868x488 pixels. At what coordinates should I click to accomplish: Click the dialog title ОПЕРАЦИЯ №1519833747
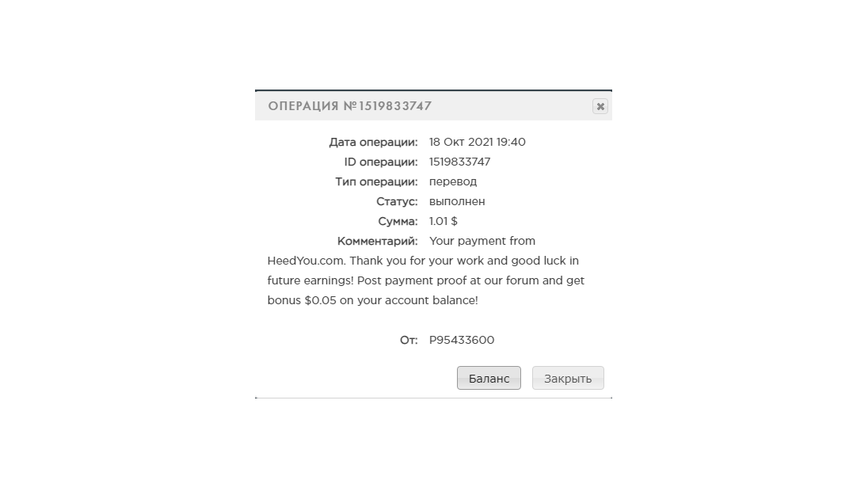pos(350,106)
